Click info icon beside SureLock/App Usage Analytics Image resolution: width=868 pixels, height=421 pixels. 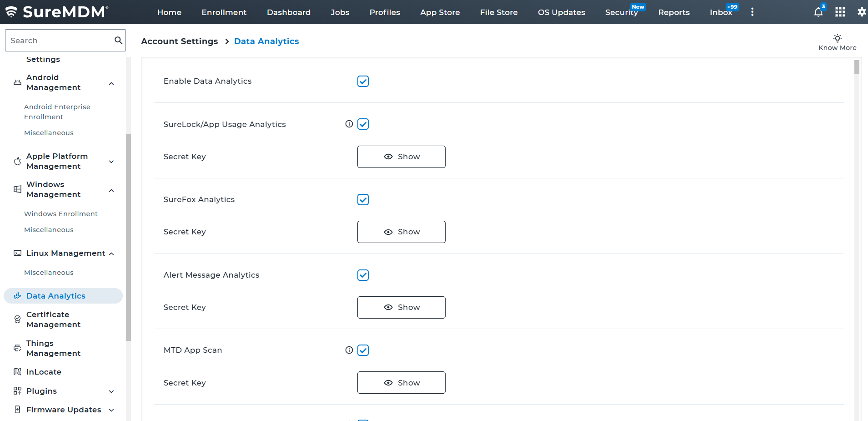tap(349, 124)
